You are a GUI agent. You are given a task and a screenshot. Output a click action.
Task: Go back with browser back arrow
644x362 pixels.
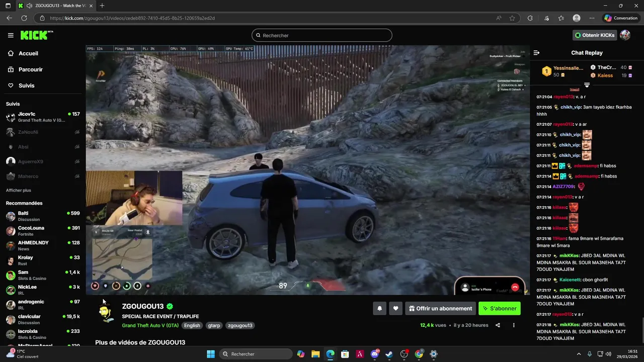coord(9,18)
